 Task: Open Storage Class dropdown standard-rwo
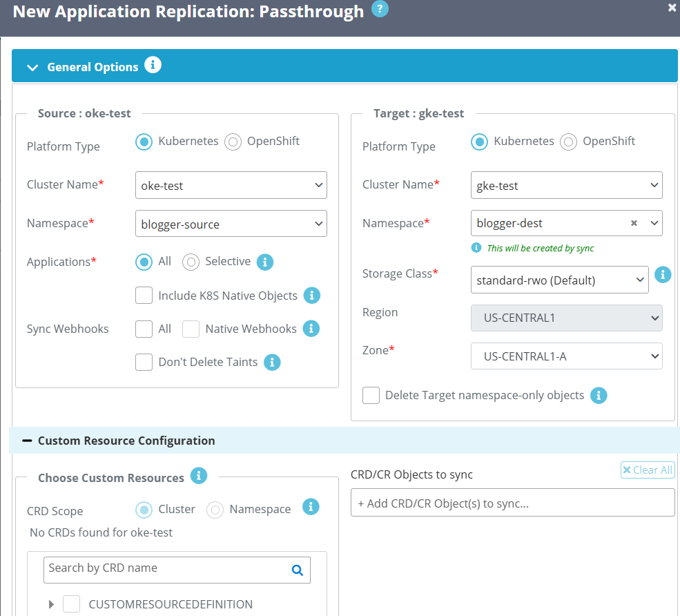(560, 280)
